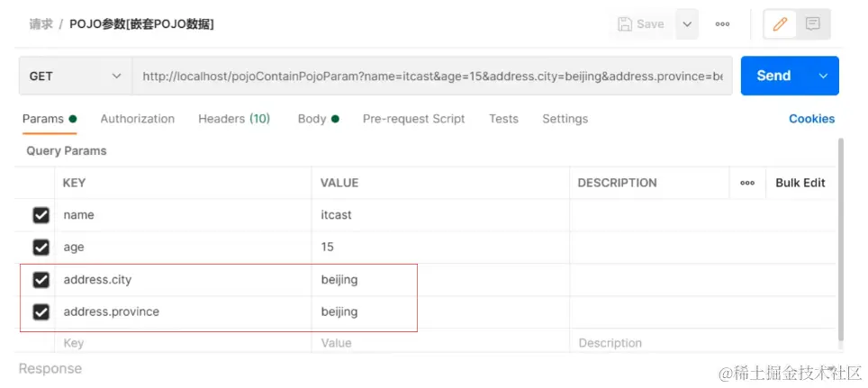The height and width of the screenshot is (388, 868).
Task: Open the Cookies link
Action: (811, 119)
